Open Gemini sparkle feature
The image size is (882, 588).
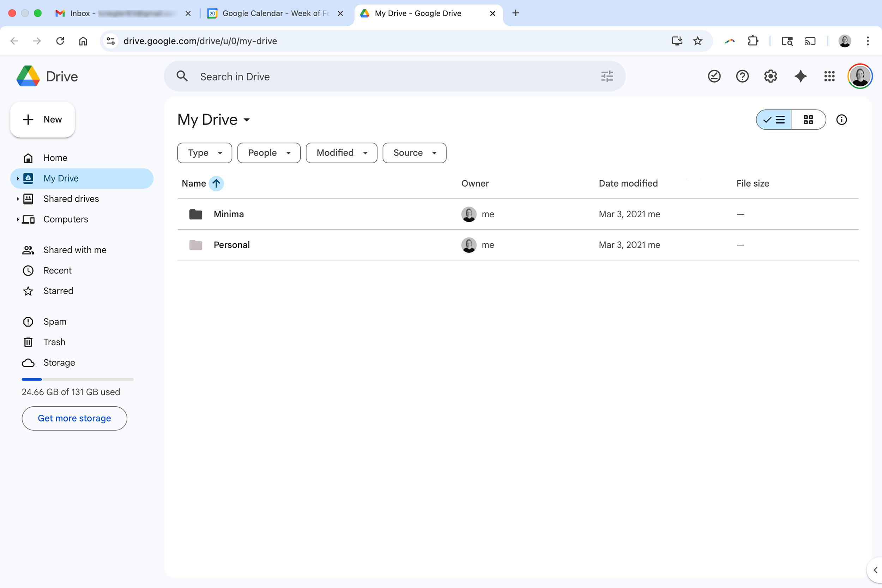coord(800,76)
